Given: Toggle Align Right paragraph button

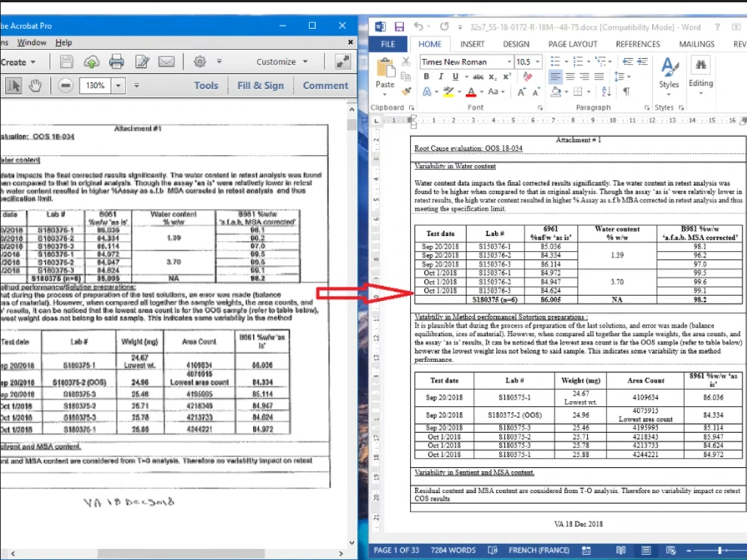Looking at the screenshot, I should (x=585, y=76).
